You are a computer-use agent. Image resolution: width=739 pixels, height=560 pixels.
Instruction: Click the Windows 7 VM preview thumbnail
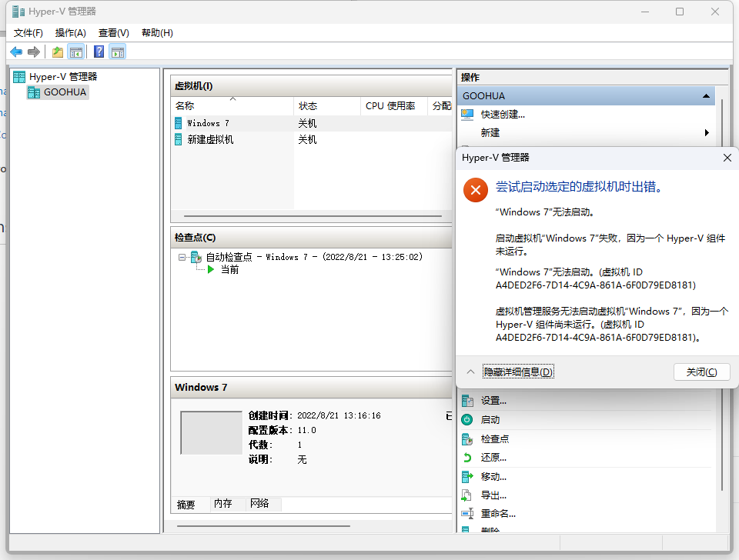[211, 432]
